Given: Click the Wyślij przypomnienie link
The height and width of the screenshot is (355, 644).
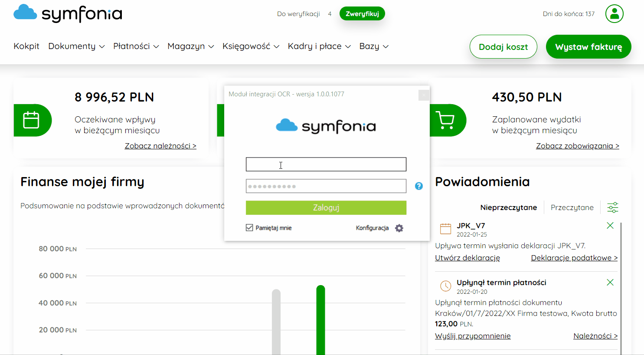Looking at the screenshot, I should [473, 336].
